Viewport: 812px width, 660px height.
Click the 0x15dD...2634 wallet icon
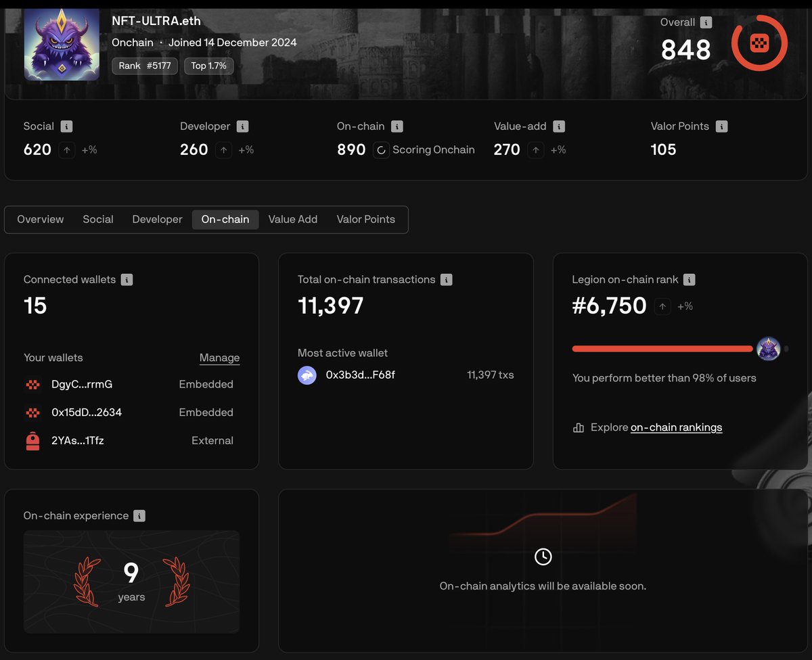[32, 412]
